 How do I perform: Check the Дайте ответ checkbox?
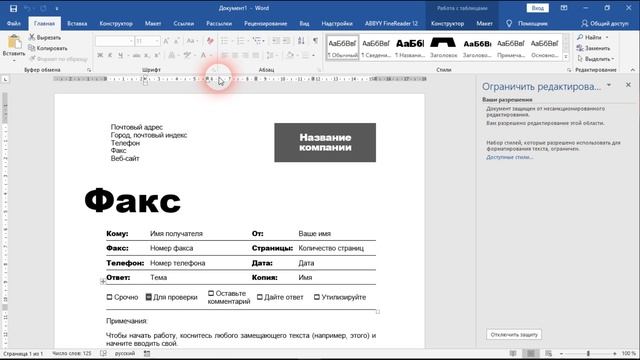point(260,297)
